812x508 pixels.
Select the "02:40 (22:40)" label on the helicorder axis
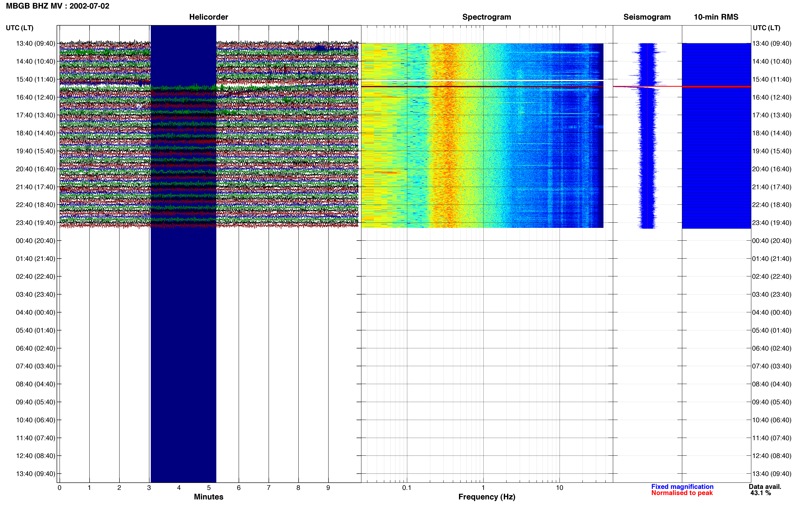click(x=36, y=277)
